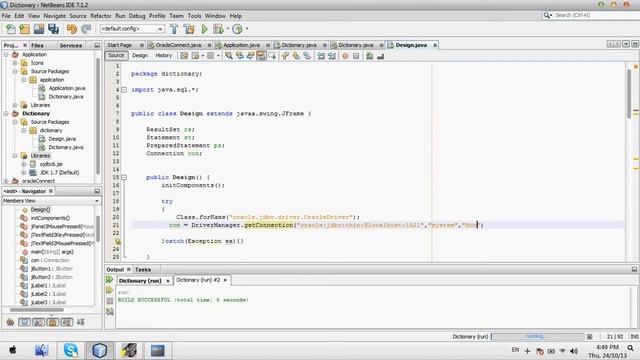
Task: Click the lightbulb hint on line 23
Action: [118, 241]
